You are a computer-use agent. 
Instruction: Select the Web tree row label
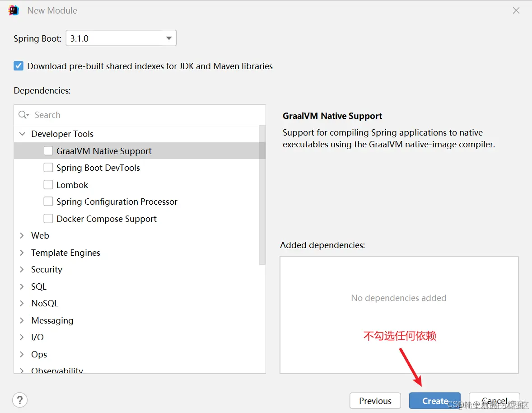(x=40, y=235)
